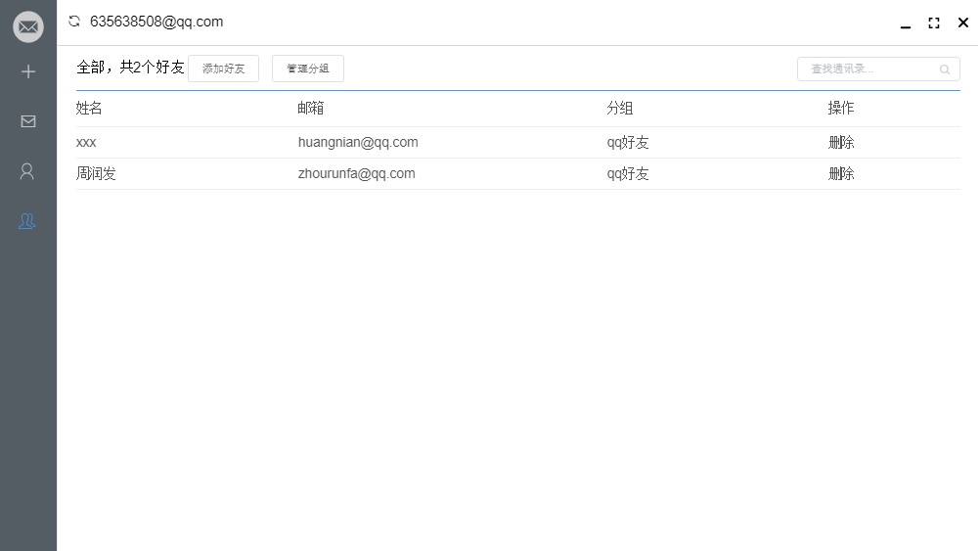
Task: Click the xxx contact name
Action: click(86, 143)
